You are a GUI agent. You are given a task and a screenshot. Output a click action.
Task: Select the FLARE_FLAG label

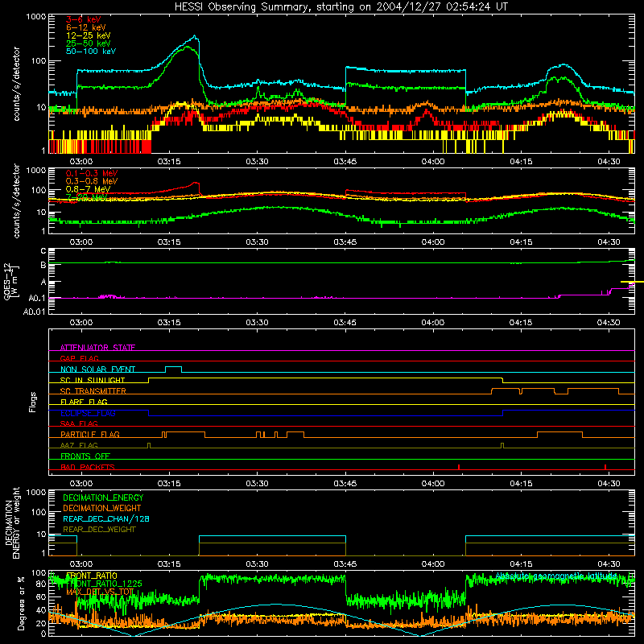coord(84,402)
